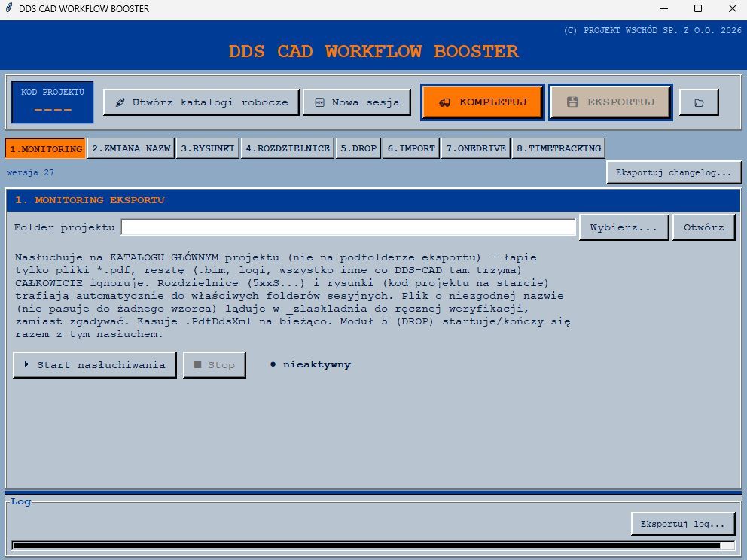Open the 2.ZMIANA NAZW tab

(x=131, y=148)
